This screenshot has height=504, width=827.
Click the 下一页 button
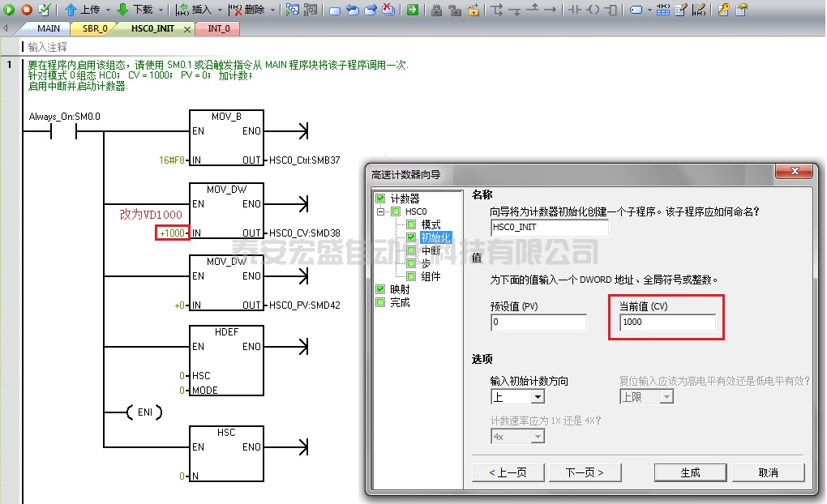[583, 472]
